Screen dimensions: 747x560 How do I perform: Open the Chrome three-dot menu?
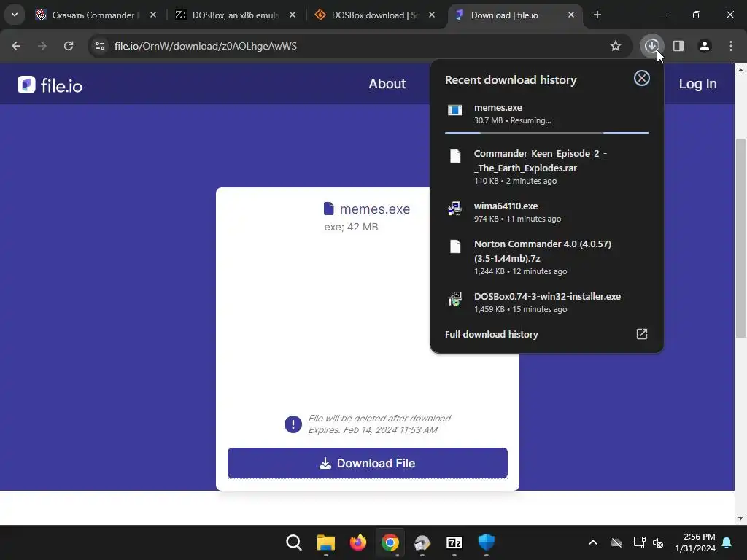tap(731, 46)
